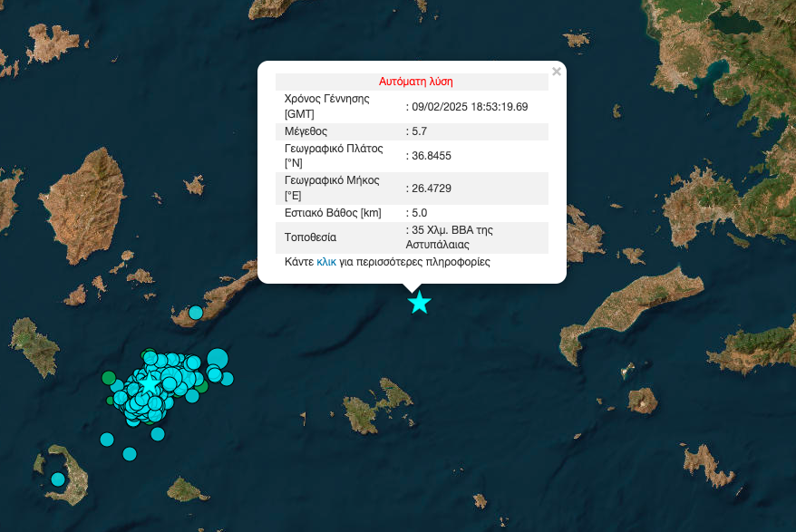Select the lone cyan circle on the elongated island
796x532 pixels.
[x=196, y=313]
